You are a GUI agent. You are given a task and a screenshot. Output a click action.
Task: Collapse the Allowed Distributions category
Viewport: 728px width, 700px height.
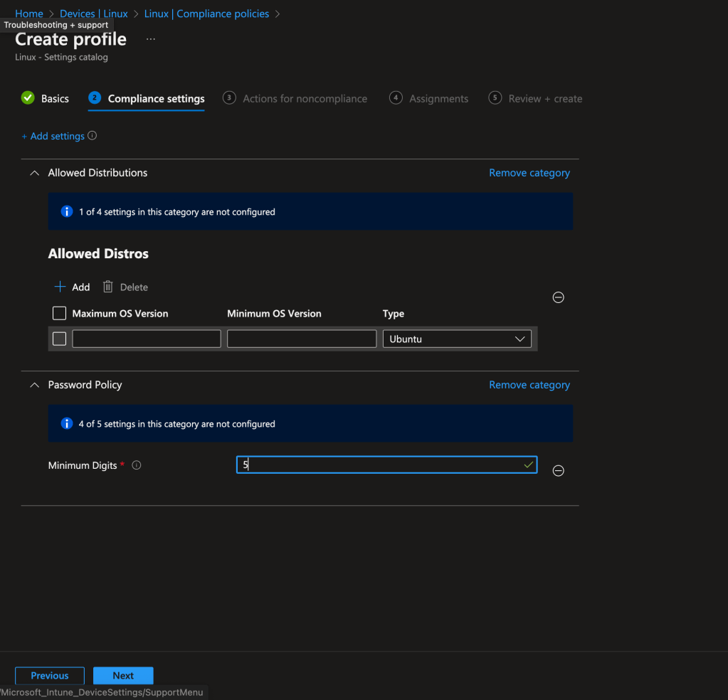click(34, 173)
